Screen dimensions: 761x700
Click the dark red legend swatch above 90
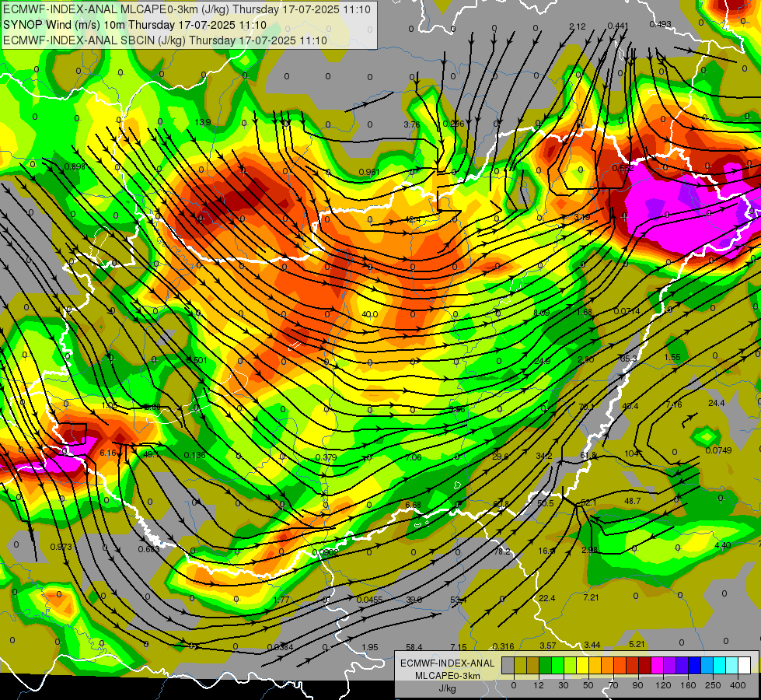(645, 666)
